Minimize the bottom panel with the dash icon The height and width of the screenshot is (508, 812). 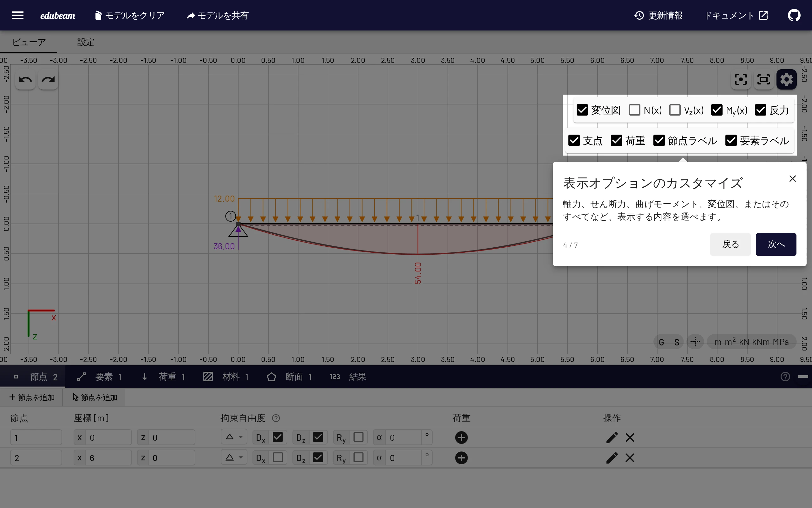(803, 377)
